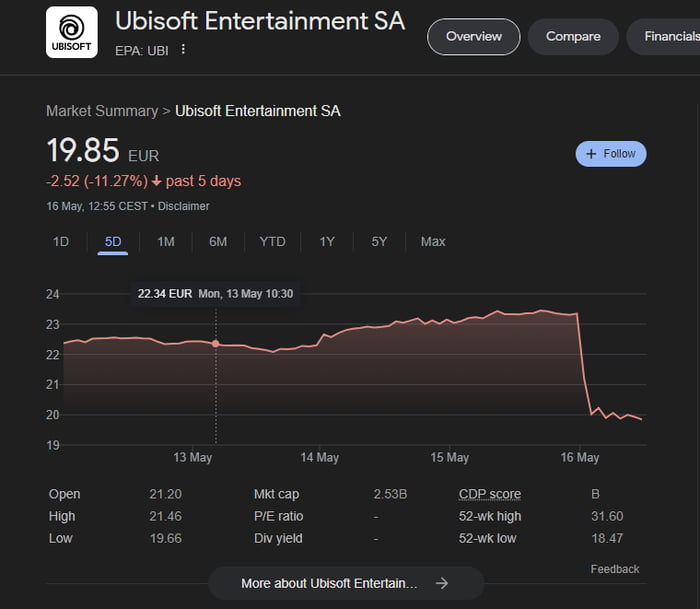The height and width of the screenshot is (609, 700).
Task: Switch chart to 5Y range
Action: 379,242
